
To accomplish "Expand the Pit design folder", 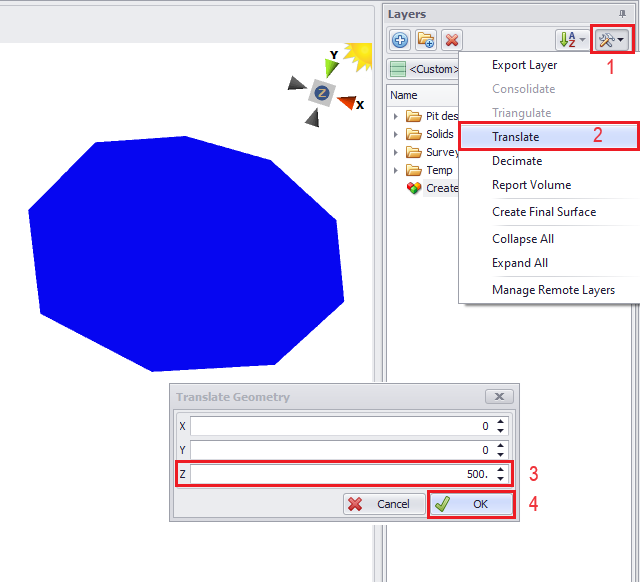I will click(x=396, y=116).
